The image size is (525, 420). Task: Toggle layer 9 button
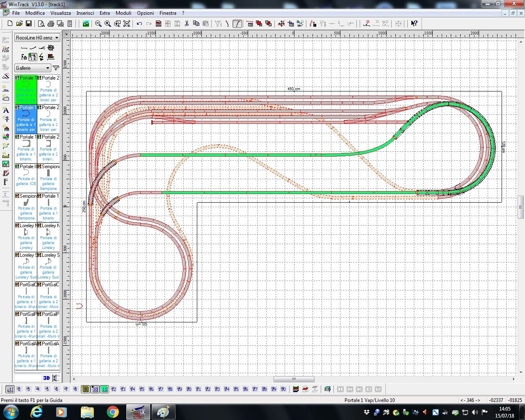(x=85, y=389)
